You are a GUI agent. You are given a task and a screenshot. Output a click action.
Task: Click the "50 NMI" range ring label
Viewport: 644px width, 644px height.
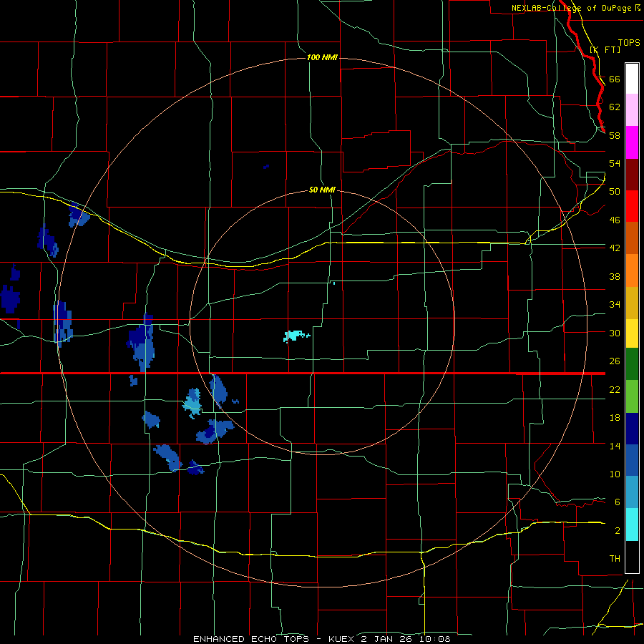(322, 190)
